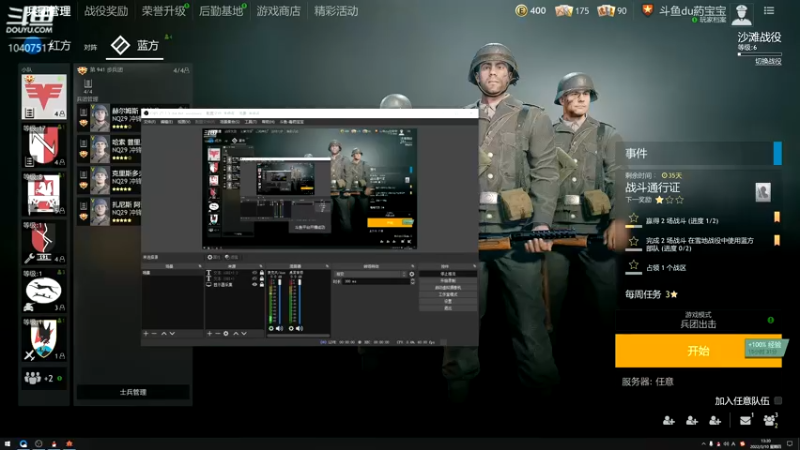Open player profile avatar at top right

(x=741, y=14)
